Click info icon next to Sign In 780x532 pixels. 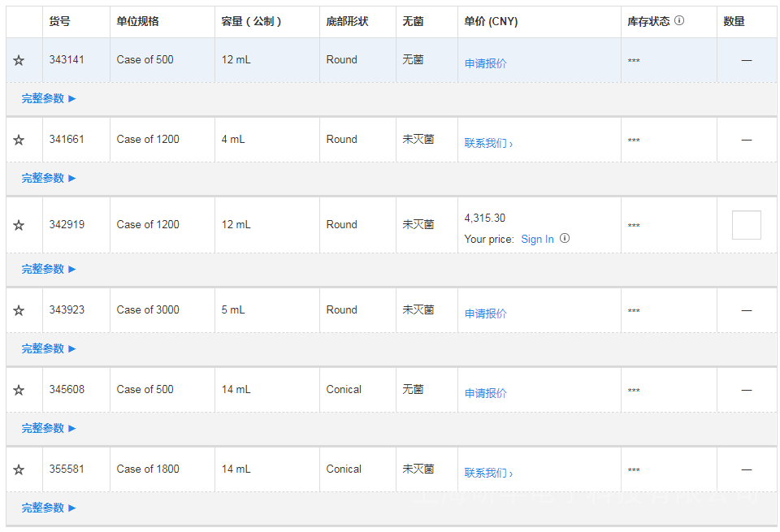click(565, 239)
